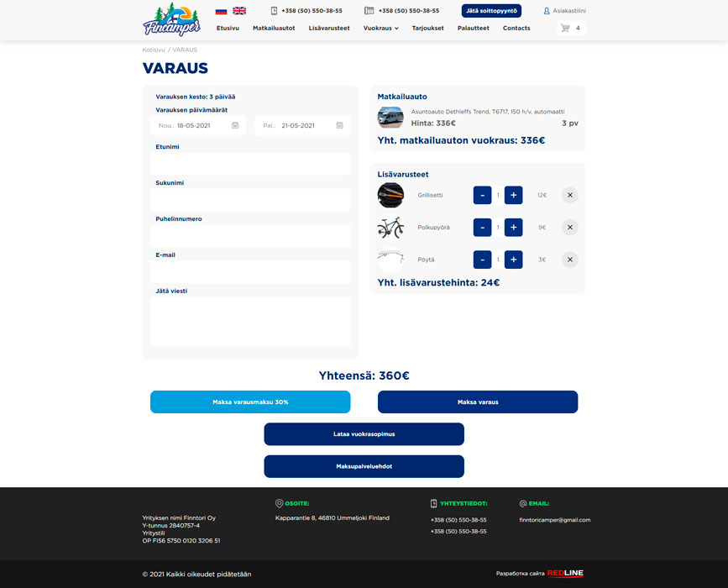The image size is (728, 588).
Task: Click the Etunimi input field
Action: click(x=249, y=164)
